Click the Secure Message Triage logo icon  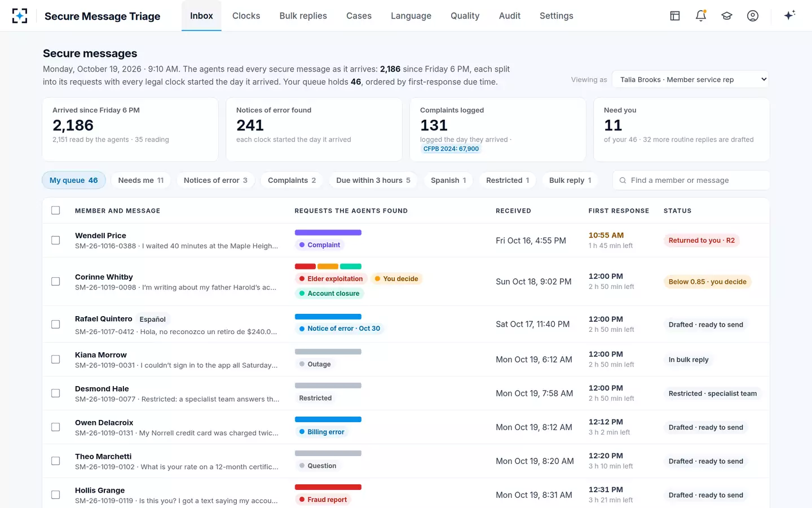coord(20,16)
